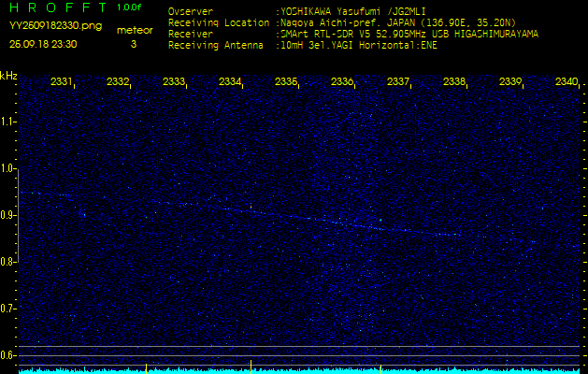Select the 2338 time tick label
588x374 pixels.
point(454,82)
